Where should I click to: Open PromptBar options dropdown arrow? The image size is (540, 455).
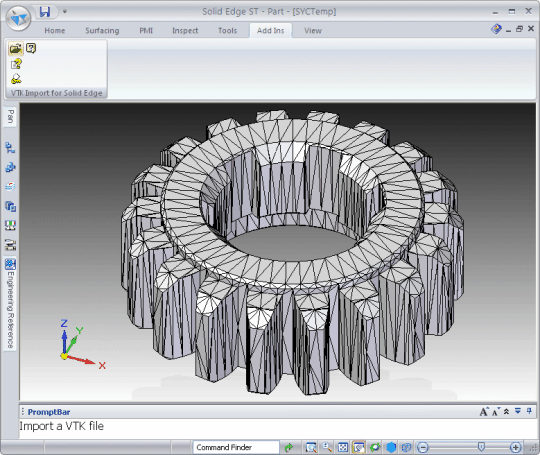pyautogui.click(x=518, y=411)
